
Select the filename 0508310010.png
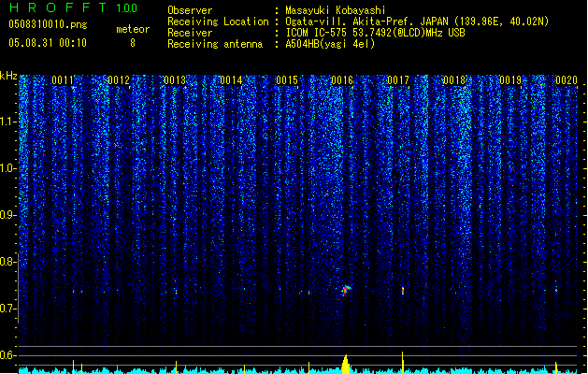click(x=48, y=24)
